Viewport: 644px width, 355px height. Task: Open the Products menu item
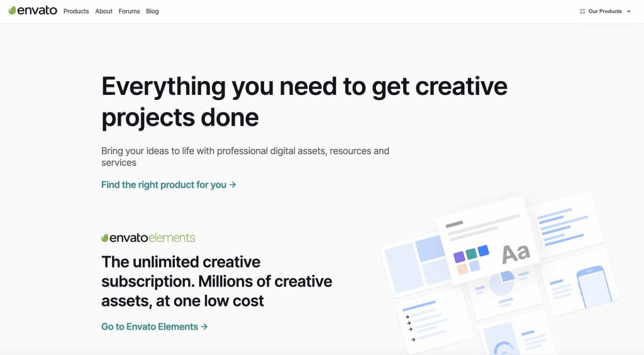[x=76, y=11]
